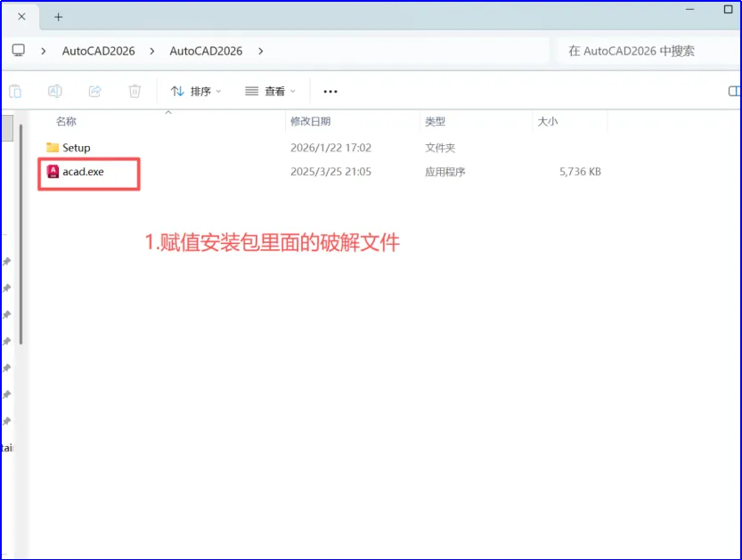
Task: Click the share icon in toolbar
Action: [x=95, y=91]
